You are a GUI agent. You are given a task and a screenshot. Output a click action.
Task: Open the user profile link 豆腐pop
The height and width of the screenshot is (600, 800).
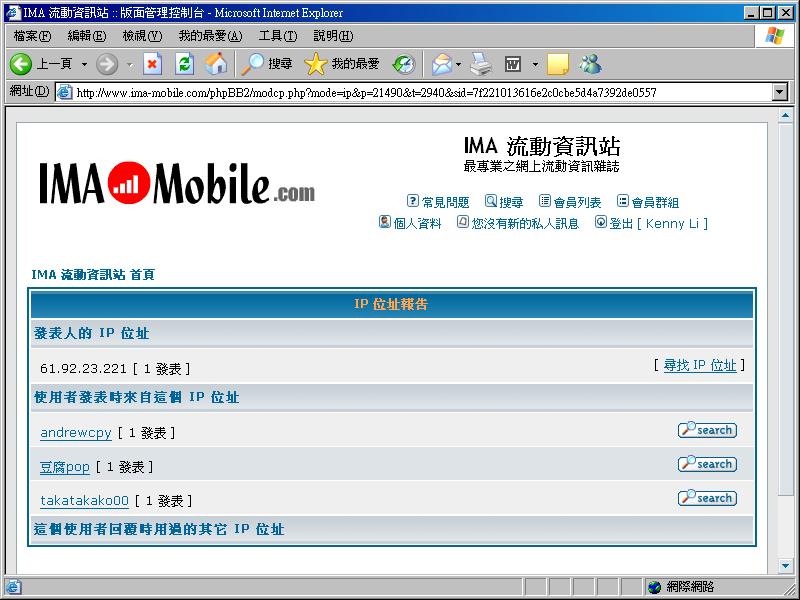65,467
